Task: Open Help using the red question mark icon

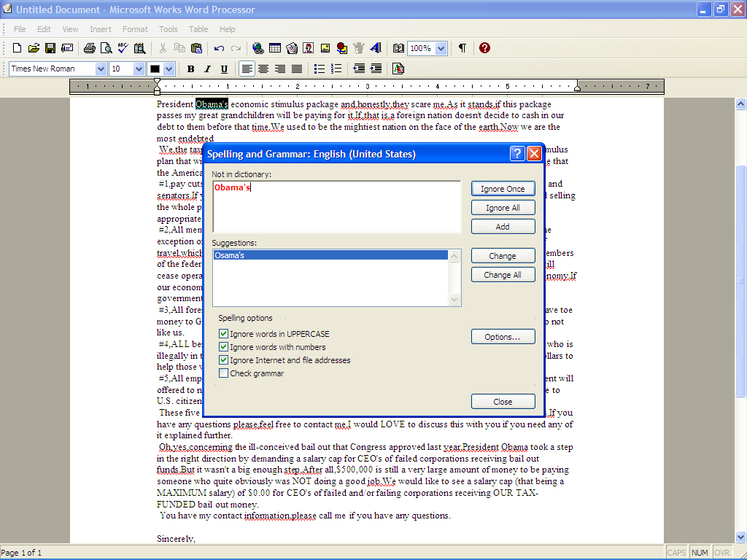Action: click(484, 48)
